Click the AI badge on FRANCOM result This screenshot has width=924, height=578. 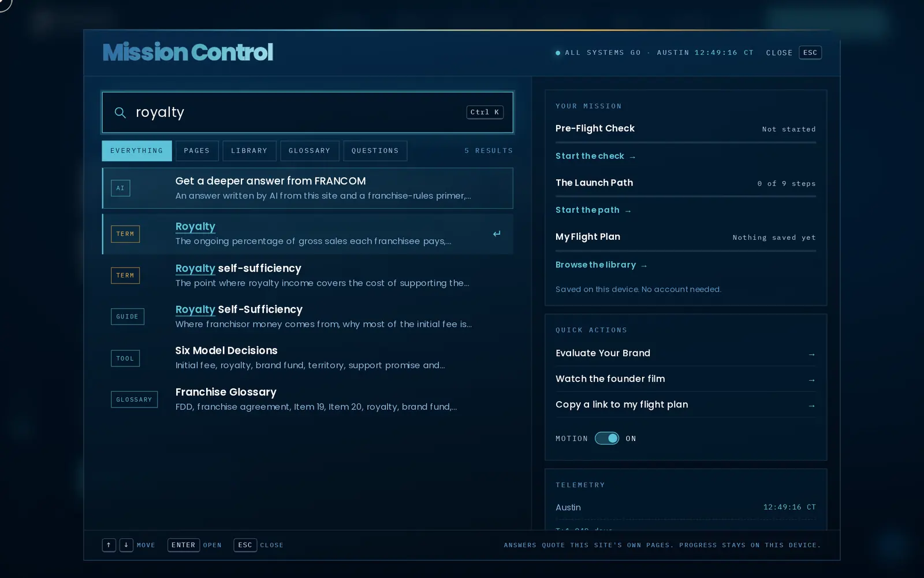(121, 188)
